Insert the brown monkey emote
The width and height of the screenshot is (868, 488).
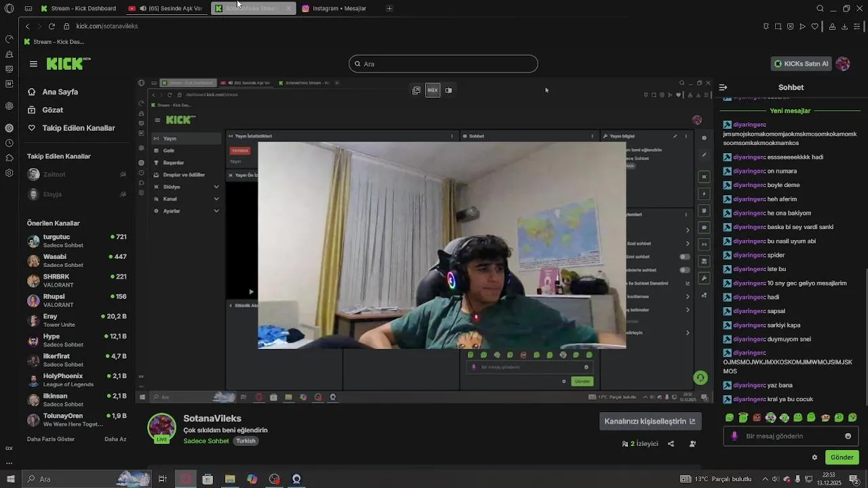[825, 418]
